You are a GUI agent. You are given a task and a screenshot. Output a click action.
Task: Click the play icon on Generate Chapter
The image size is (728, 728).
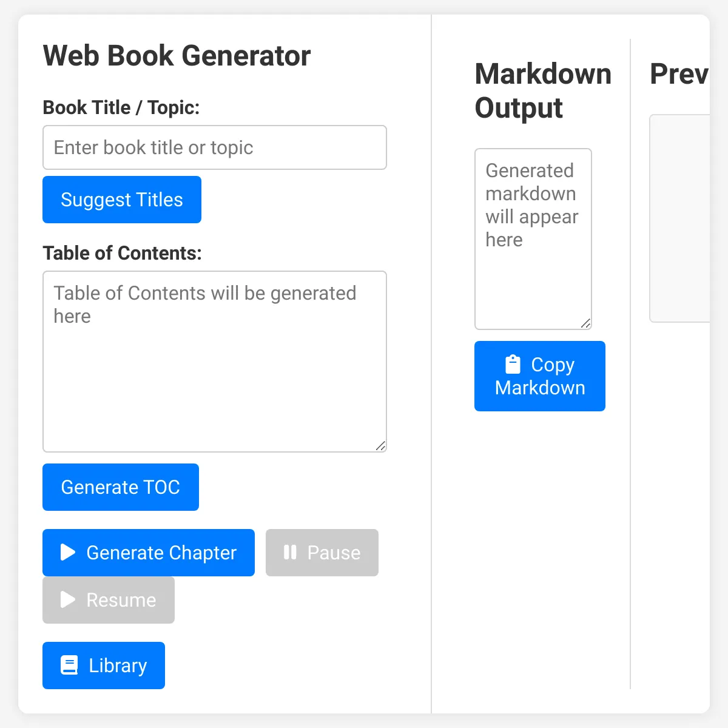point(67,553)
